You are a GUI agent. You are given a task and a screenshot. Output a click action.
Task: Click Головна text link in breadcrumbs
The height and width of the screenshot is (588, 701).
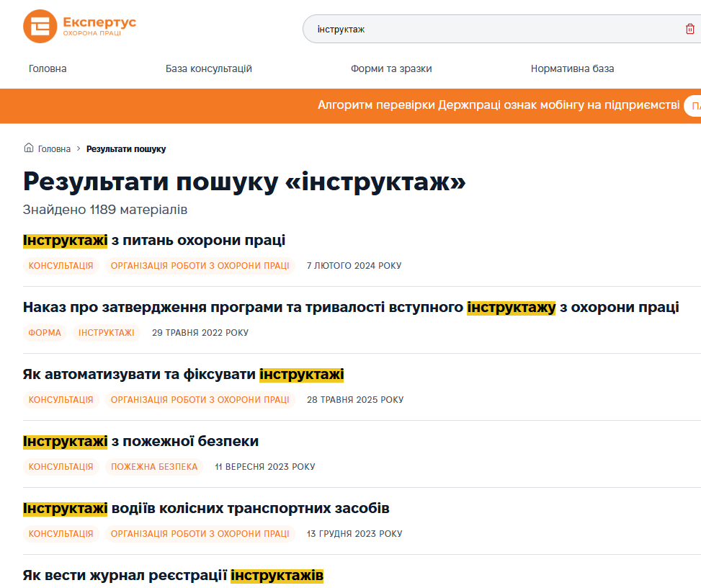(54, 149)
